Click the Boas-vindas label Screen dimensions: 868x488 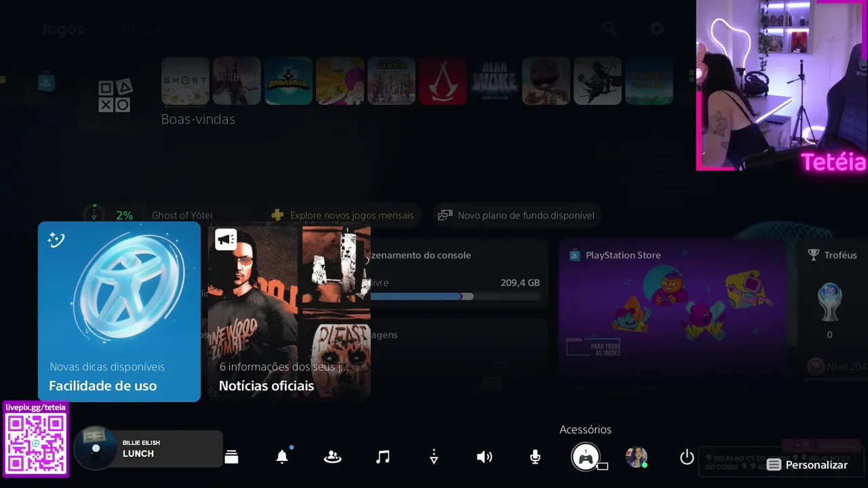pos(198,119)
